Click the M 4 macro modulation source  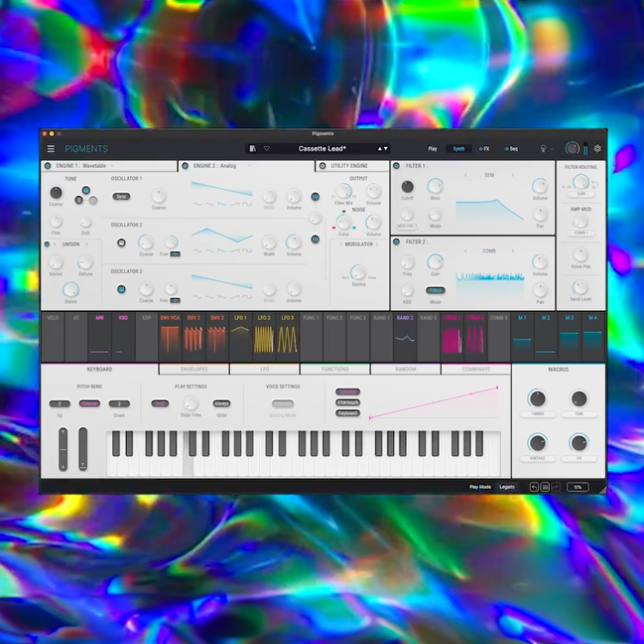(x=593, y=337)
